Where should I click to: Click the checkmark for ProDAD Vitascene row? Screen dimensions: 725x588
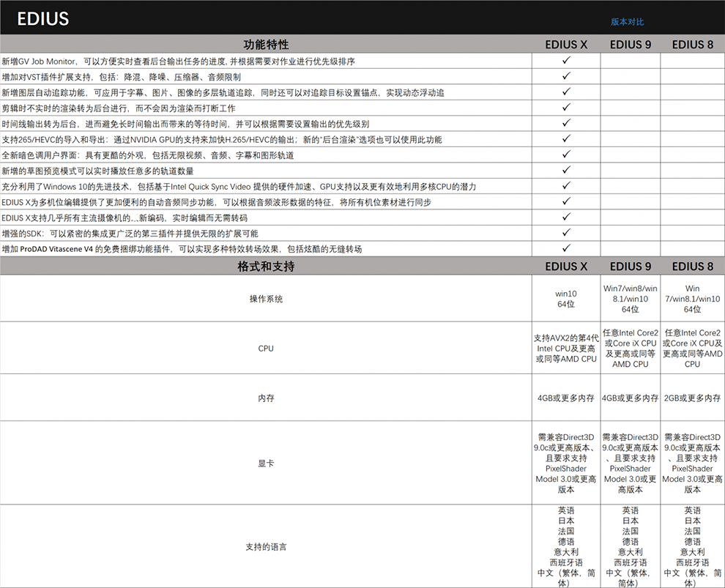(566, 248)
